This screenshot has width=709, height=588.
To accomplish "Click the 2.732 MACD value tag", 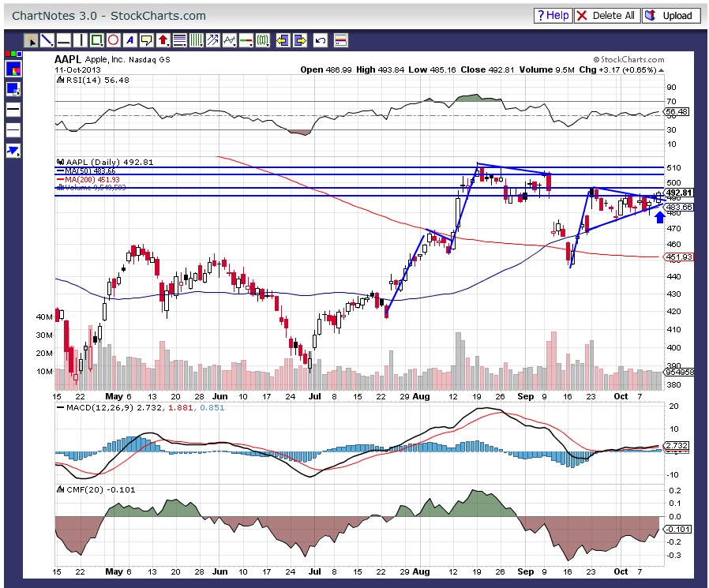I will [x=677, y=446].
